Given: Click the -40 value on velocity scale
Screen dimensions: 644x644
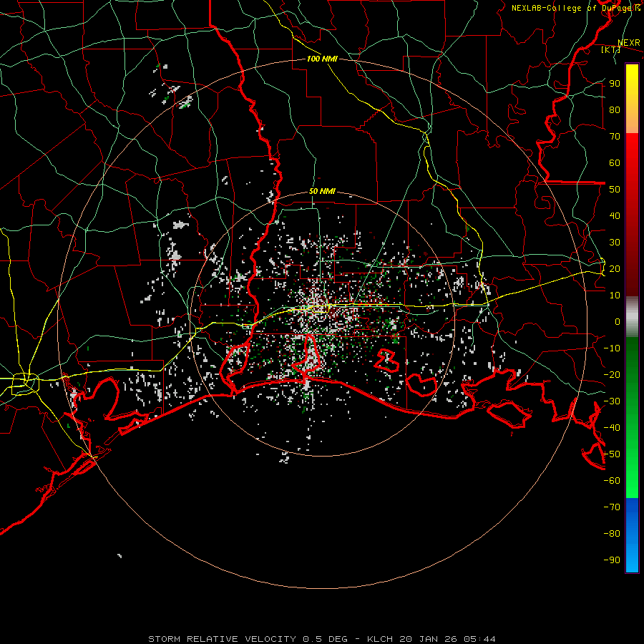Looking at the screenshot, I should pyautogui.click(x=612, y=428).
